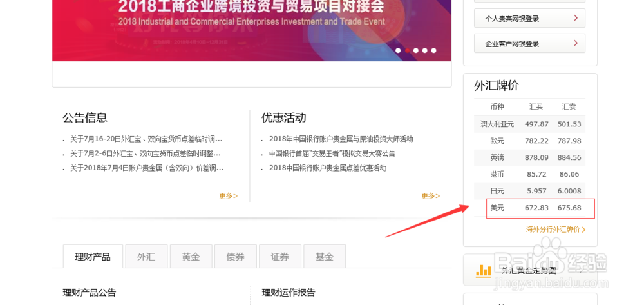Image resolution: width=644 pixels, height=305 pixels.
Task: Select the 欧元 currency label
Action: tap(497, 141)
